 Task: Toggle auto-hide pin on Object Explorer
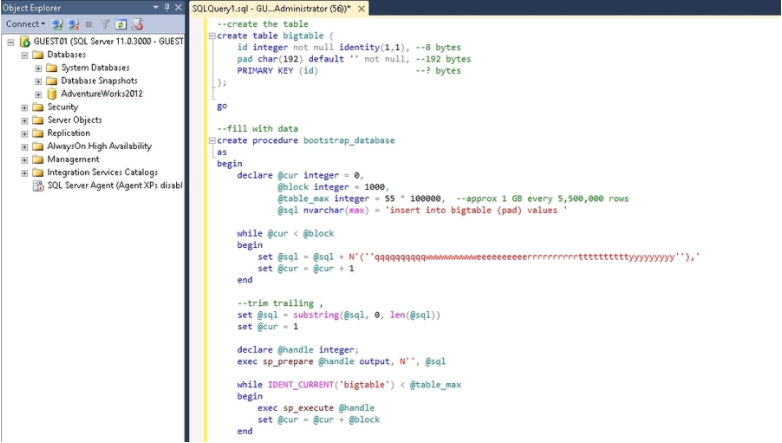[x=167, y=7]
